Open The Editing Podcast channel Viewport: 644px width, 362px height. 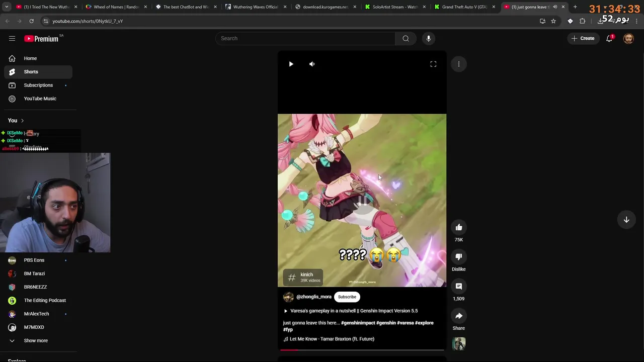pyautogui.click(x=38, y=300)
